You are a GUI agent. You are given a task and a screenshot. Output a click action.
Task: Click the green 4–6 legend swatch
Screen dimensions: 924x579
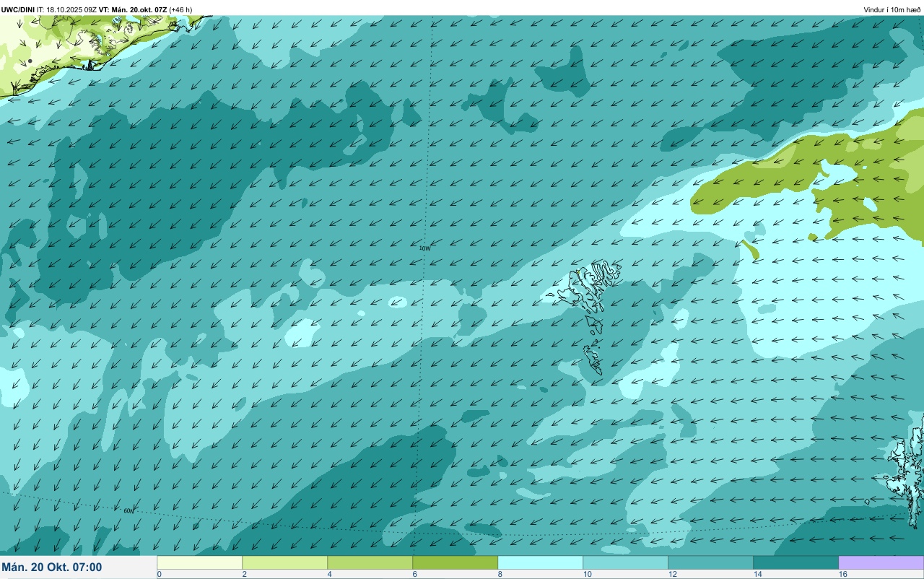tap(370, 562)
